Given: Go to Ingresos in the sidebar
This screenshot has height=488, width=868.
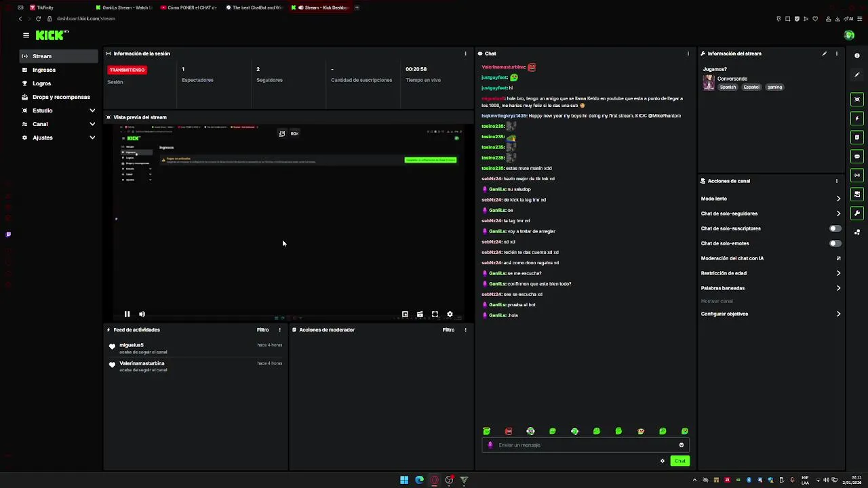Looking at the screenshot, I should [58, 70].
